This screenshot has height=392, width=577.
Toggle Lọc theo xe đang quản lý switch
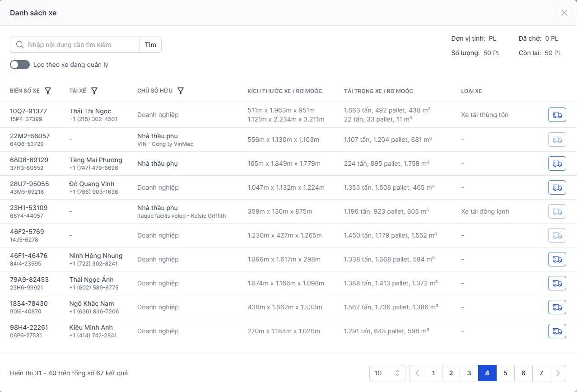click(x=20, y=65)
